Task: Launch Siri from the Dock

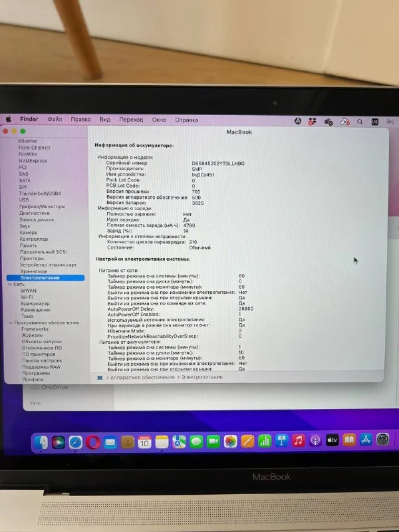Action: (59, 442)
